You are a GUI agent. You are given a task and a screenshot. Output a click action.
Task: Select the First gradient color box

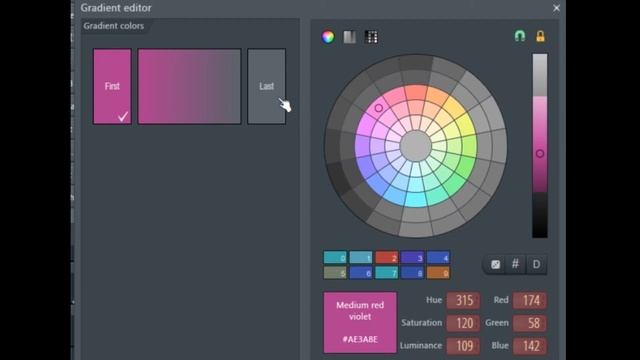pyautogui.click(x=112, y=86)
